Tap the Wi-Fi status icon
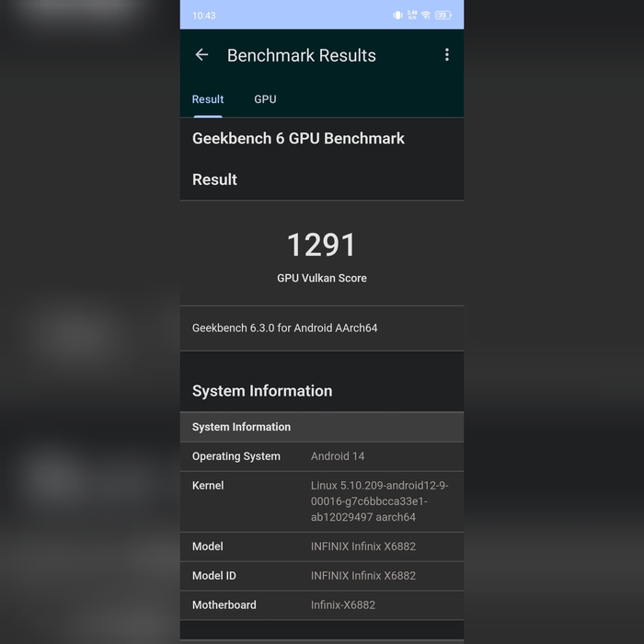644x644 pixels. (x=426, y=16)
